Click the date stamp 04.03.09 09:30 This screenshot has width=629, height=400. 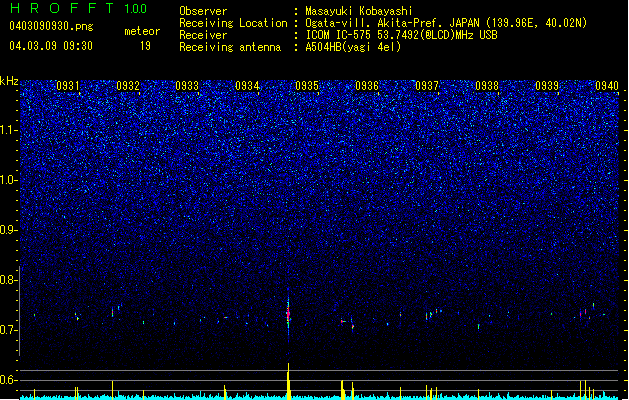click(51, 46)
